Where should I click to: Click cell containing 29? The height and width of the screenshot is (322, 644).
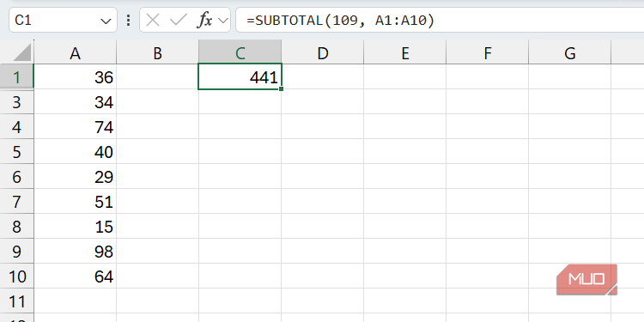[76, 177]
